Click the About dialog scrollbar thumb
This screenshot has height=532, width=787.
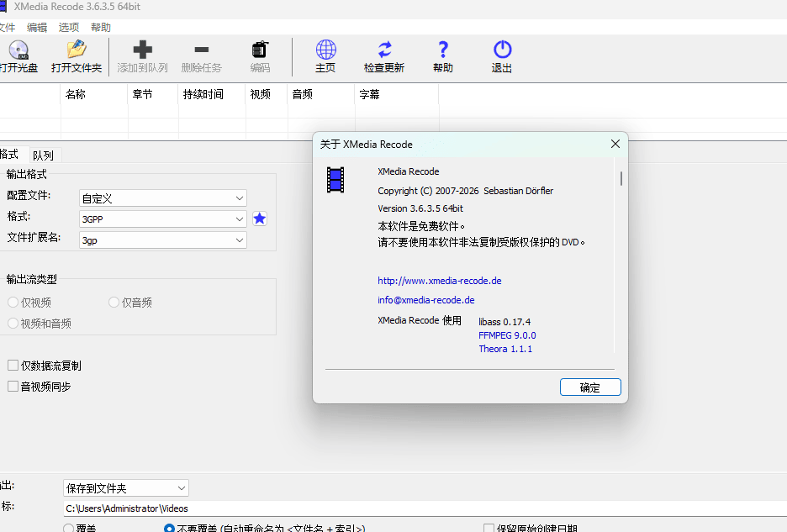pos(621,178)
